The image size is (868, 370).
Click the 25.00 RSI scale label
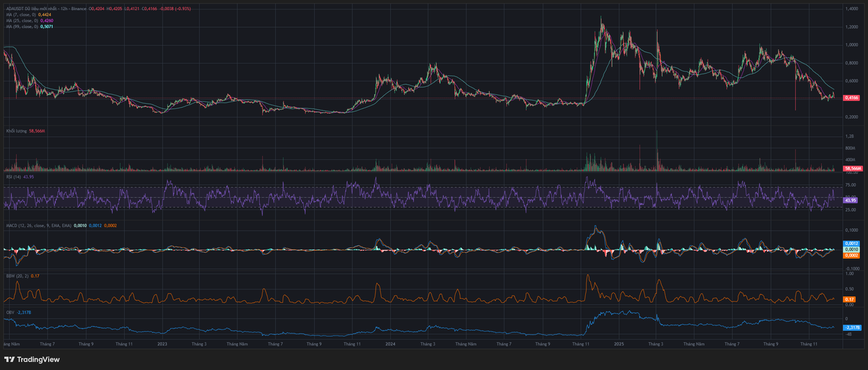tap(850, 210)
